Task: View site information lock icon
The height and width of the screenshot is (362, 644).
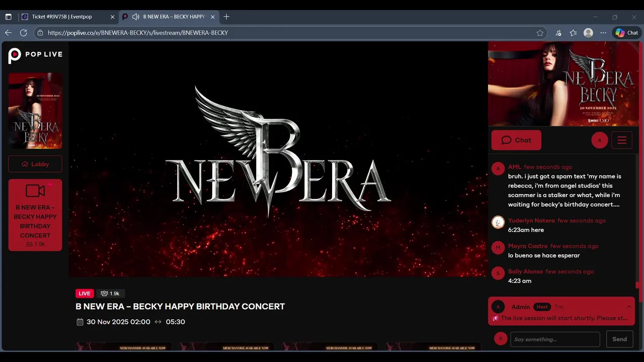Action: tap(40, 33)
